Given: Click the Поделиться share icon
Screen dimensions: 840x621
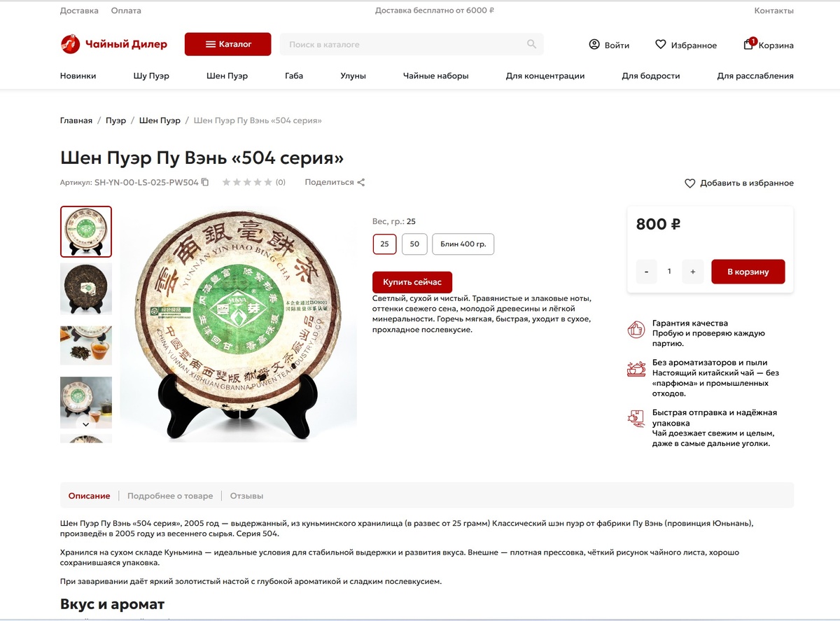Looking at the screenshot, I should [361, 182].
